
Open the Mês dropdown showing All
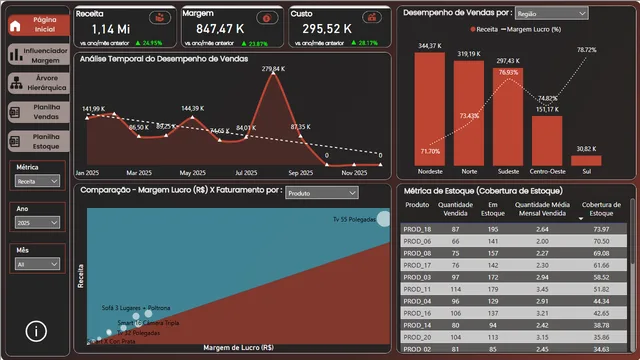pyautogui.click(x=37, y=264)
